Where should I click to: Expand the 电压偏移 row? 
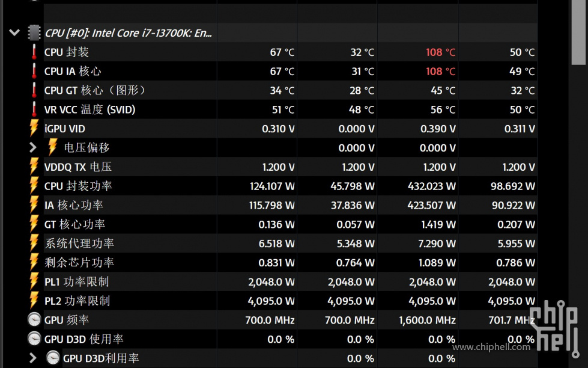tap(33, 147)
